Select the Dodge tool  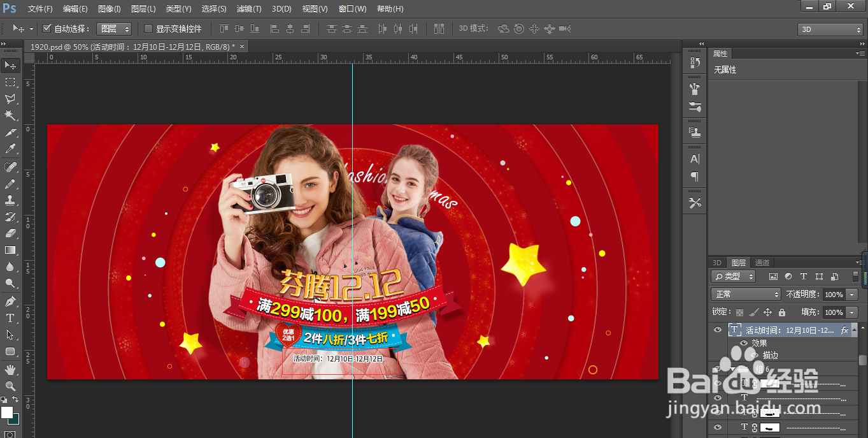click(10, 283)
